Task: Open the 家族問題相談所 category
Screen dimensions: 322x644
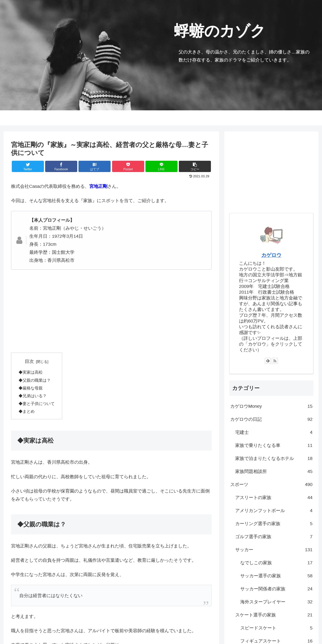Action: tap(274, 471)
